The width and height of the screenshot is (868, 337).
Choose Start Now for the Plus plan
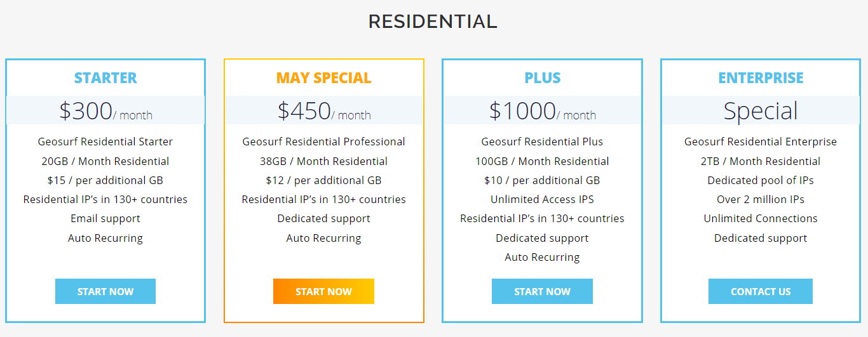click(542, 291)
